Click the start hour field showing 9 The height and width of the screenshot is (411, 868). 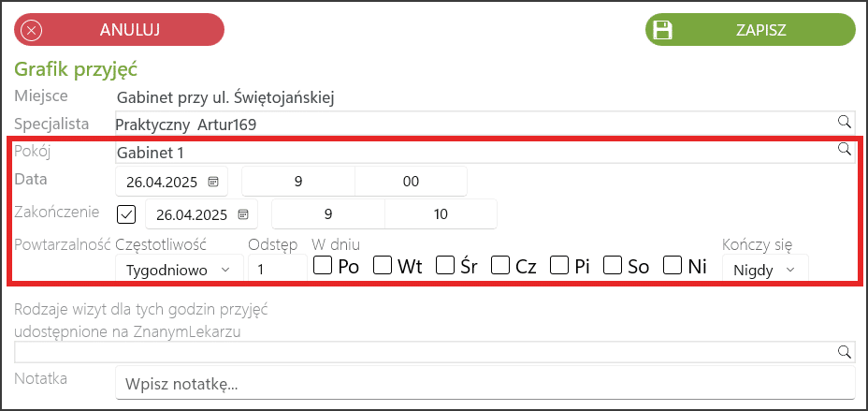tap(298, 182)
